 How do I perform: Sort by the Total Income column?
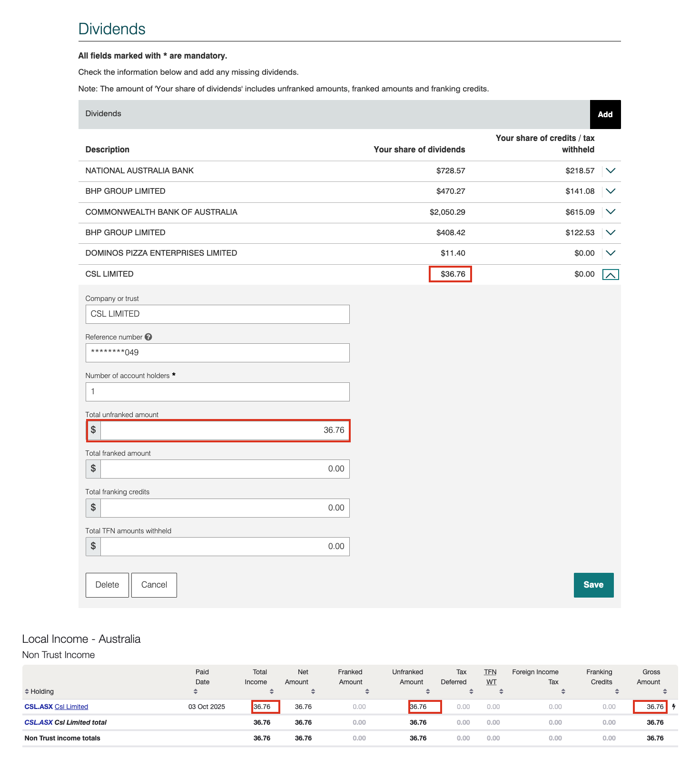[272, 691]
